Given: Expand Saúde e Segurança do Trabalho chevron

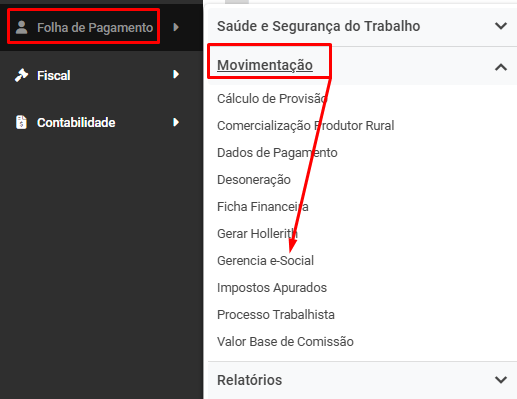Looking at the screenshot, I should 501,26.
